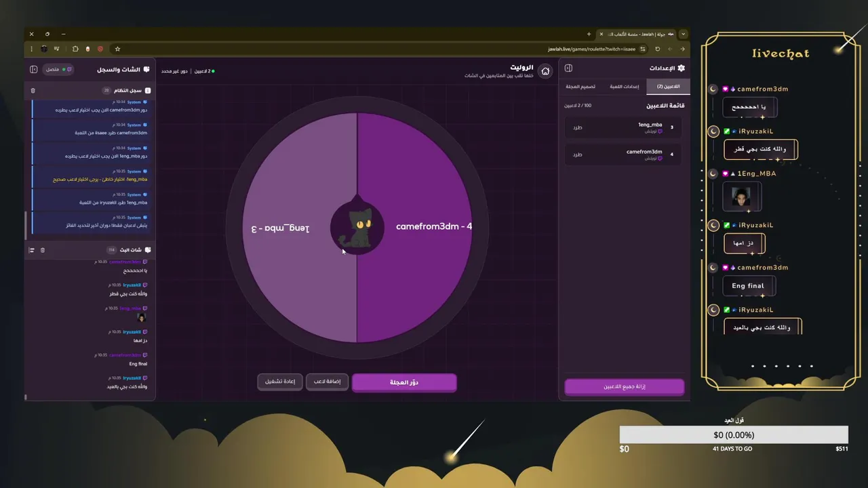Click إزالة جميع اللاعبين button
This screenshot has width=868, height=488.
[625, 386]
